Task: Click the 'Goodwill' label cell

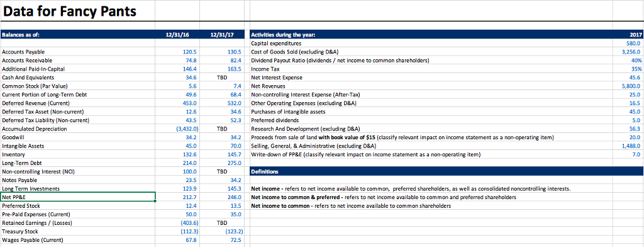Action: pyautogui.click(x=77, y=137)
